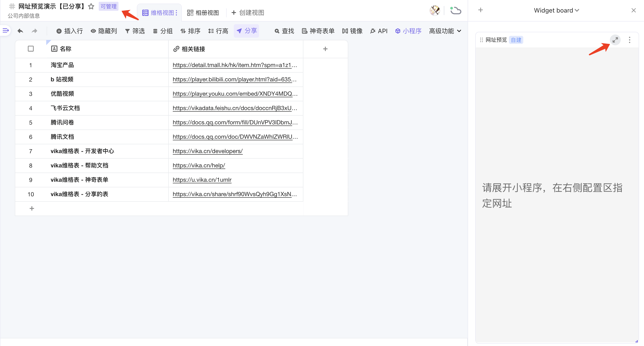The height and width of the screenshot is (346, 644).
Task: Toggle the left sidebar panel icon
Action: (x=6, y=30)
